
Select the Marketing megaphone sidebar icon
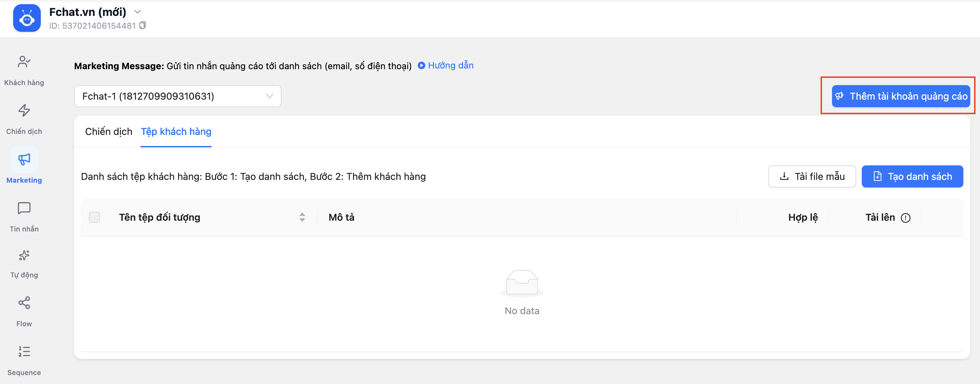tap(24, 159)
